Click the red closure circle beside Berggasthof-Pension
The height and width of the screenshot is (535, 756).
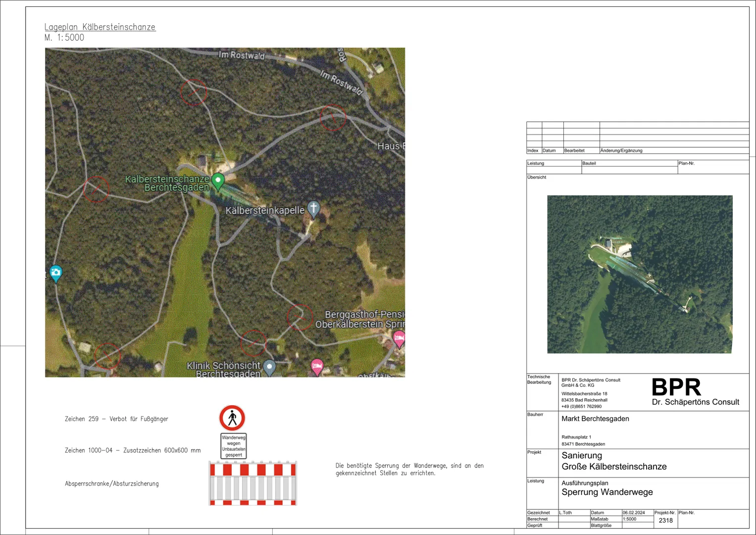300,317
